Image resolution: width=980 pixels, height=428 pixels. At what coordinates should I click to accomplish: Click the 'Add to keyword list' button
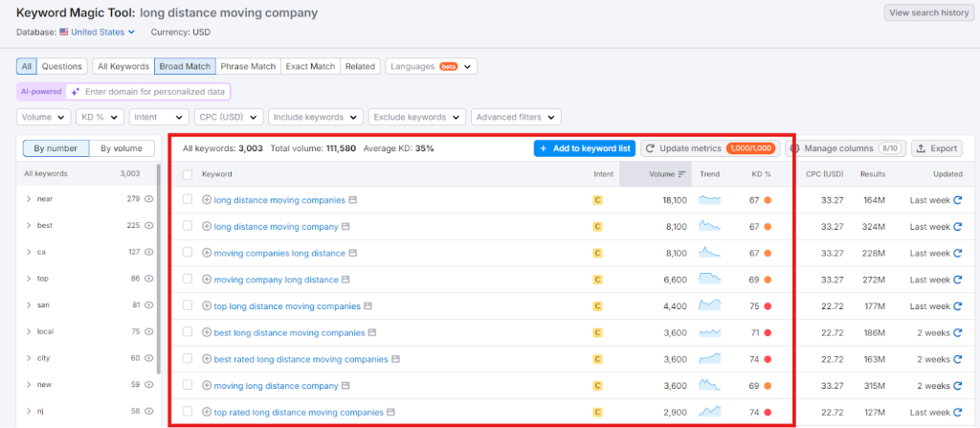click(584, 148)
